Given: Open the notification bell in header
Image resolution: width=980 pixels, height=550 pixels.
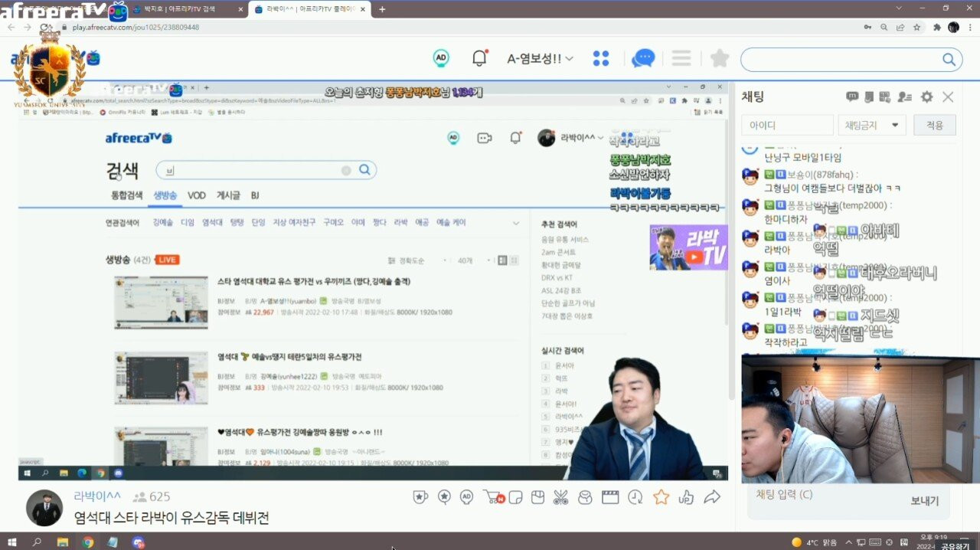Looking at the screenshot, I should coord(480,58).
